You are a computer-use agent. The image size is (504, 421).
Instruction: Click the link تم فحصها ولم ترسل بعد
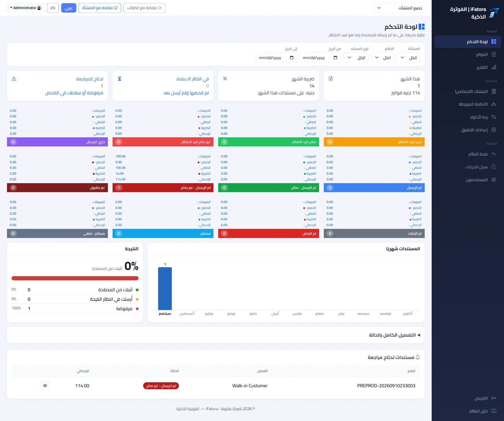[x=186, y=93]
